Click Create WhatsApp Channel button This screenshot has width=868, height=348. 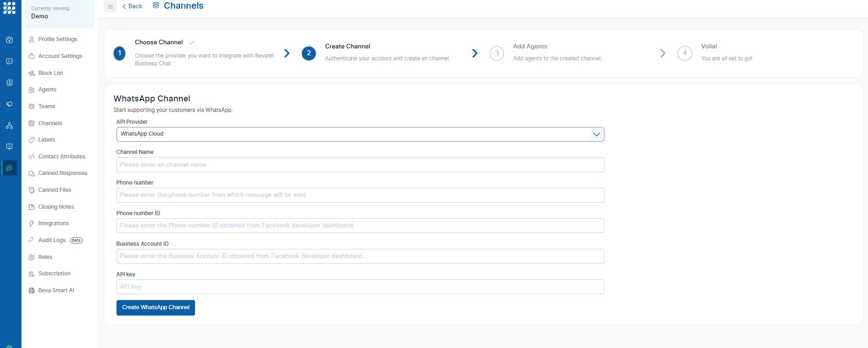(156, 308)
